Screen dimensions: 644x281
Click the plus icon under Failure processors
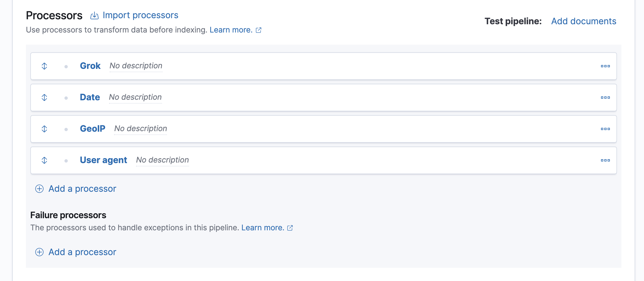39,252
